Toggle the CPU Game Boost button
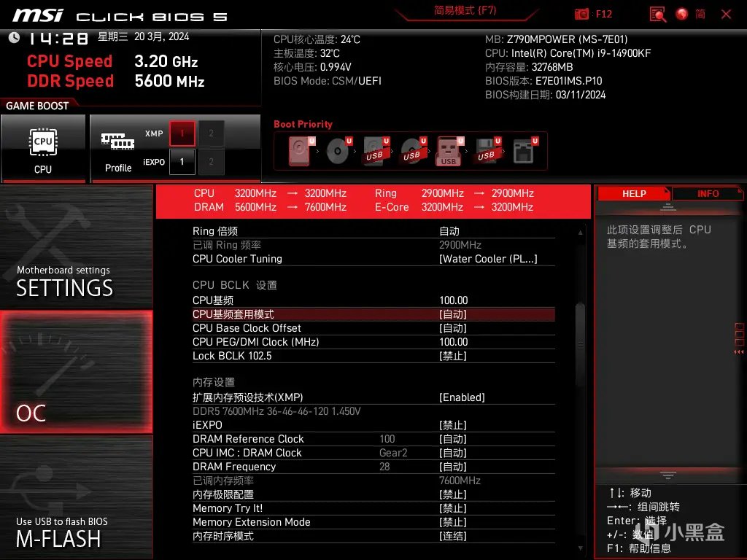The image size is (747, 560). click(x=43, y=148)
